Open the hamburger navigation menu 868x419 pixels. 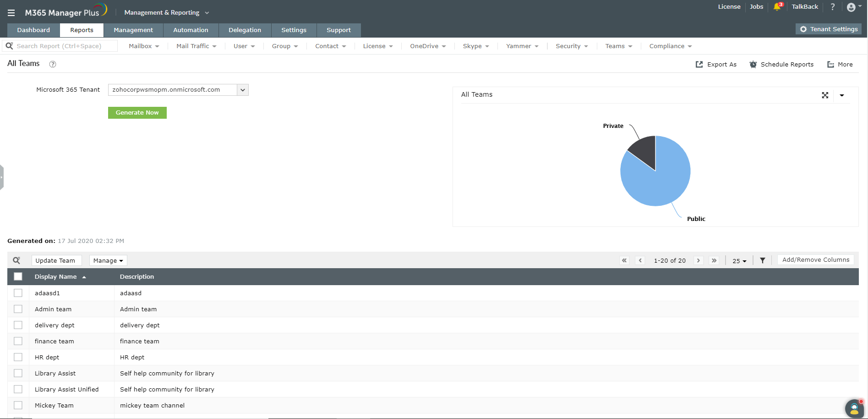(11, 13)
